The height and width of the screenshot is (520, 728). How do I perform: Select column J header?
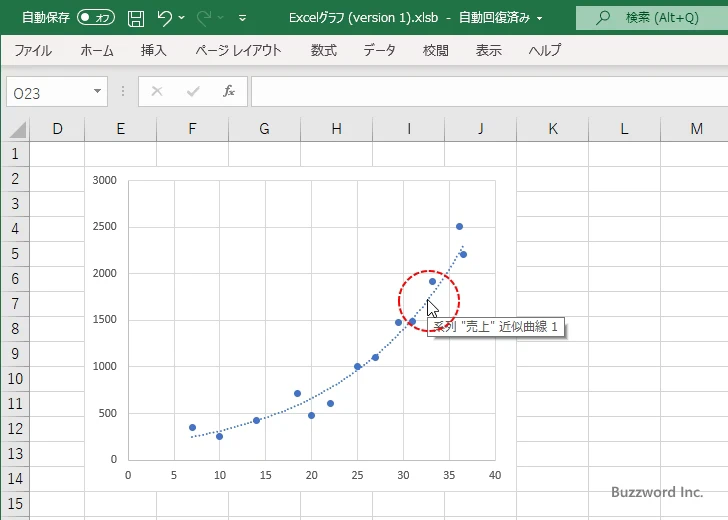(x=481, y=129)
